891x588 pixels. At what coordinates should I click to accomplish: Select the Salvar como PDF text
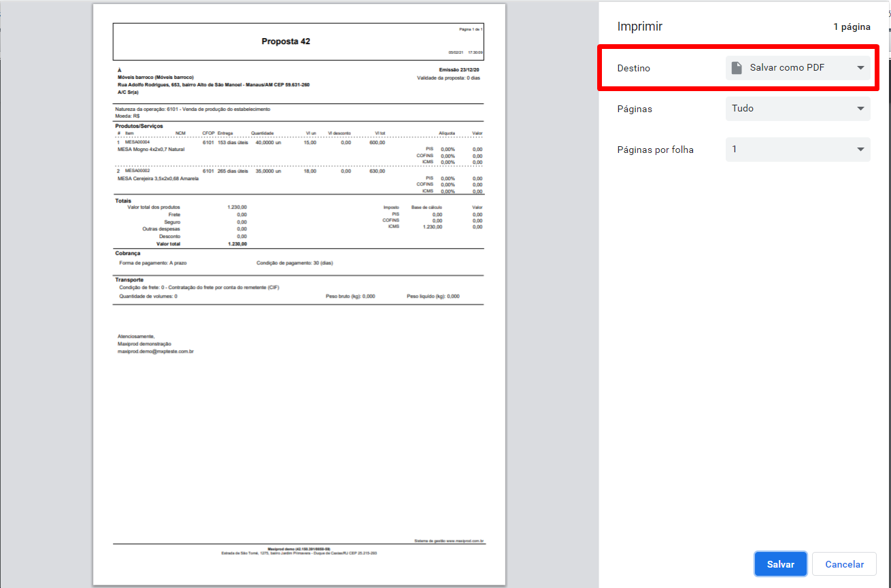(x=788, y=68)
